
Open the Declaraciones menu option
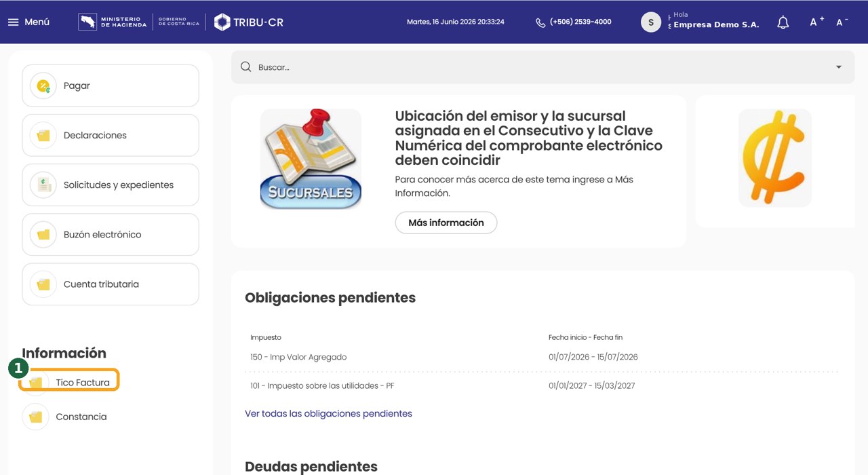coord(111,135)
